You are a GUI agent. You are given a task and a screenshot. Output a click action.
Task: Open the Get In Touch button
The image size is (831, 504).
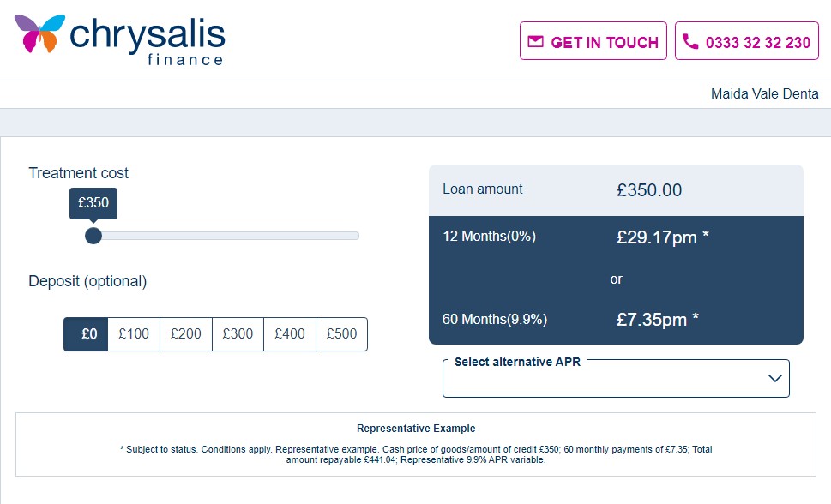coord(593,41)
